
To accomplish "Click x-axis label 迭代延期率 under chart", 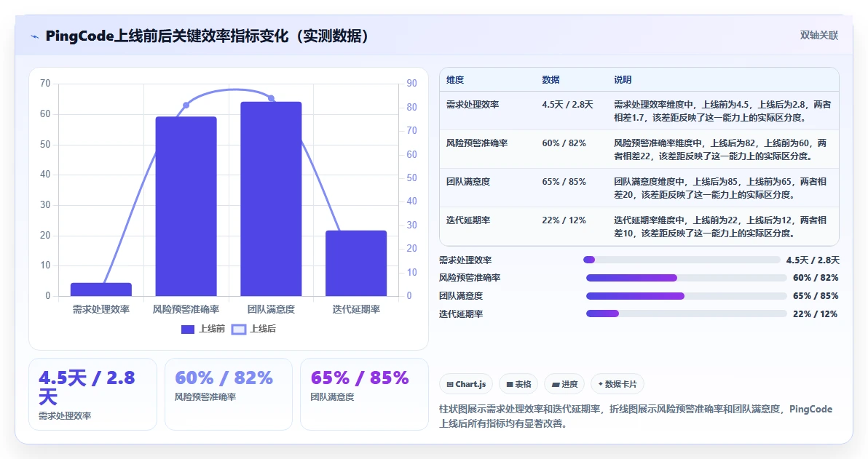I will click(356, 310).
